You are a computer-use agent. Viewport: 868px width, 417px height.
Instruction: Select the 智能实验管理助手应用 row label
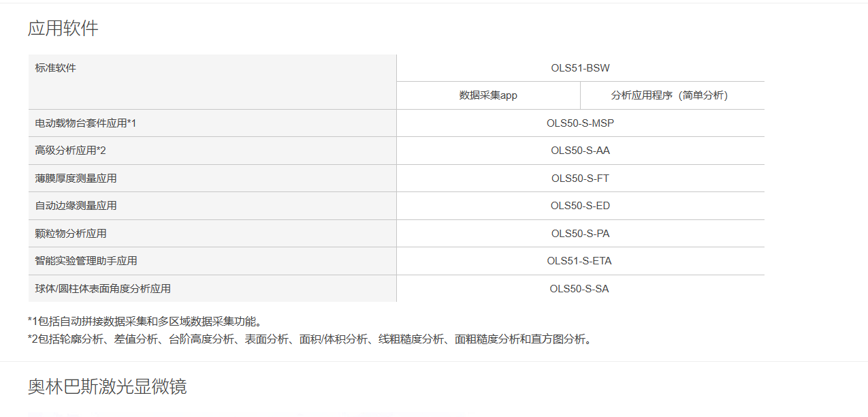click(x=86, y=261)
